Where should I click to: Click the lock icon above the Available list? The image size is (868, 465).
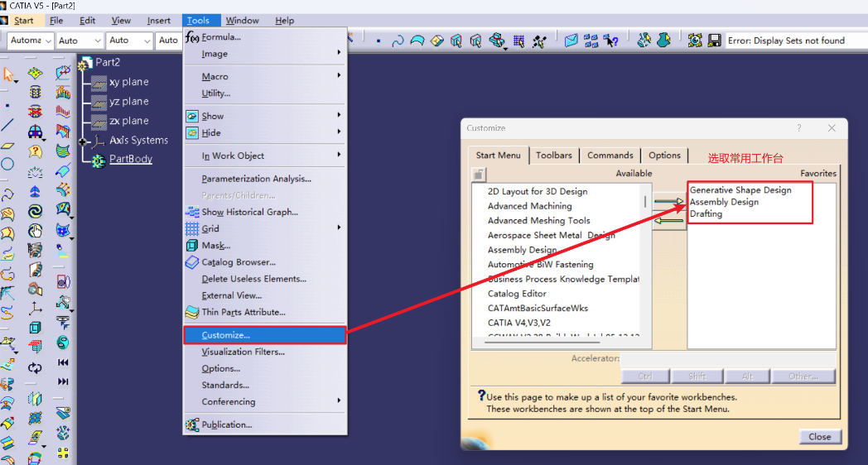[x=479, y=174]
